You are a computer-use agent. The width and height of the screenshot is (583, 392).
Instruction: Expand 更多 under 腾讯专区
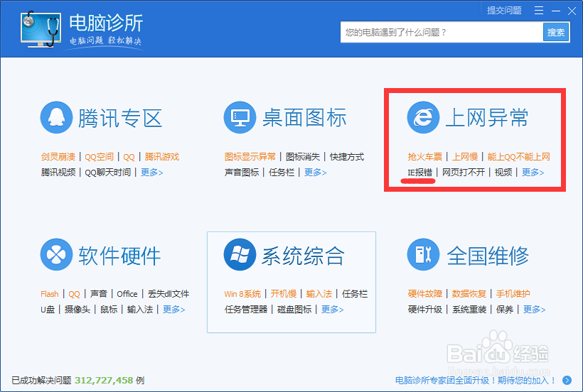(x=151, y=173)
